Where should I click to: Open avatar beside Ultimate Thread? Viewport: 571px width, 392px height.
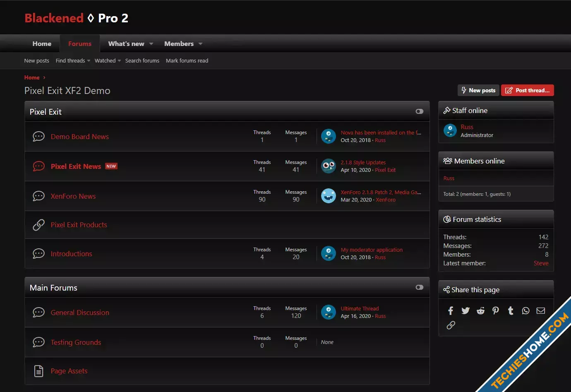pyautogui.click(x=329, y=312)
